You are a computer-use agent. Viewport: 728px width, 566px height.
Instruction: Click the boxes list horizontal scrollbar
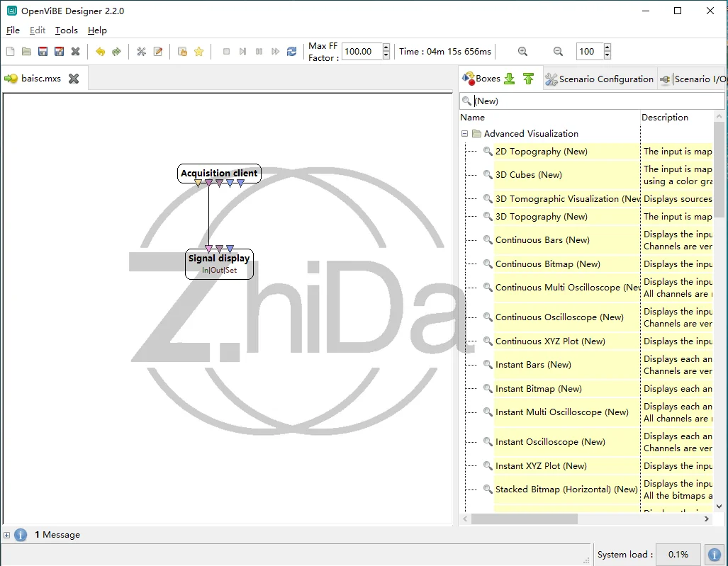tap(524, 519)
